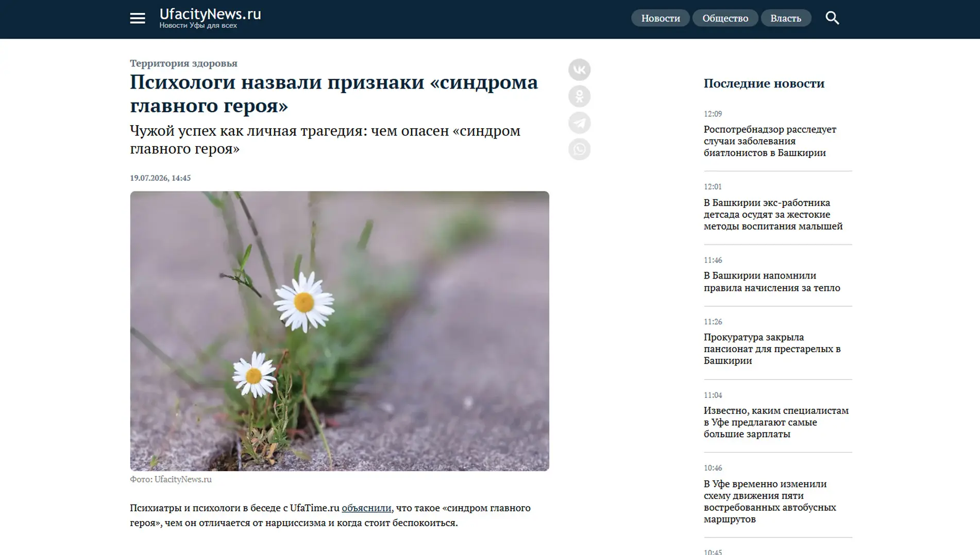Open the Территория здоровья category
This screenshot has height=555, width=980.
point(183,63)
